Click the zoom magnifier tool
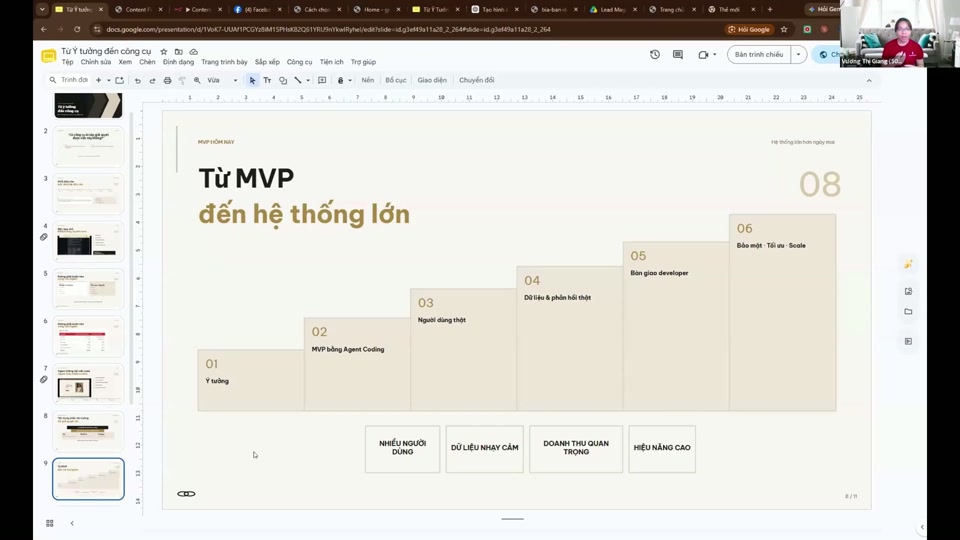Image resolution: width=960 pixels, height=540 pixels. point(197,80)
